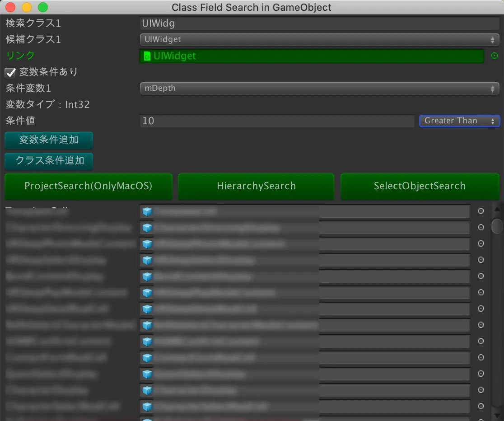Run ProjectSearch(OnlyMacOS)

click(x=89, y=186)
